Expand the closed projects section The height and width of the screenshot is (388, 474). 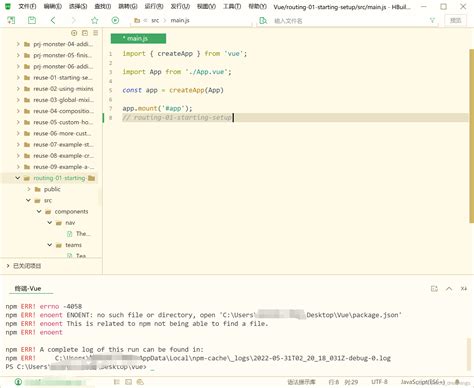coord(8,266)
